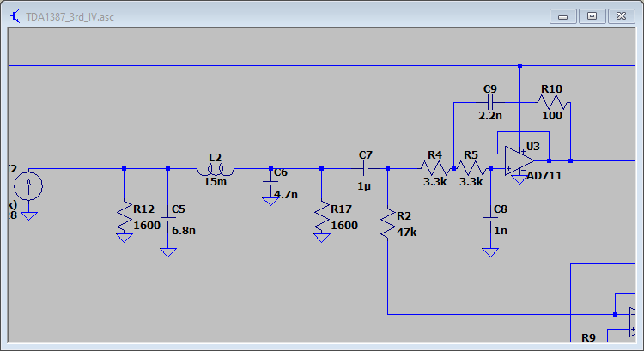The height and width of the screenshot is (351, 644).
Task: Select capacitor C5 symbol
Action: click(168, 219)
